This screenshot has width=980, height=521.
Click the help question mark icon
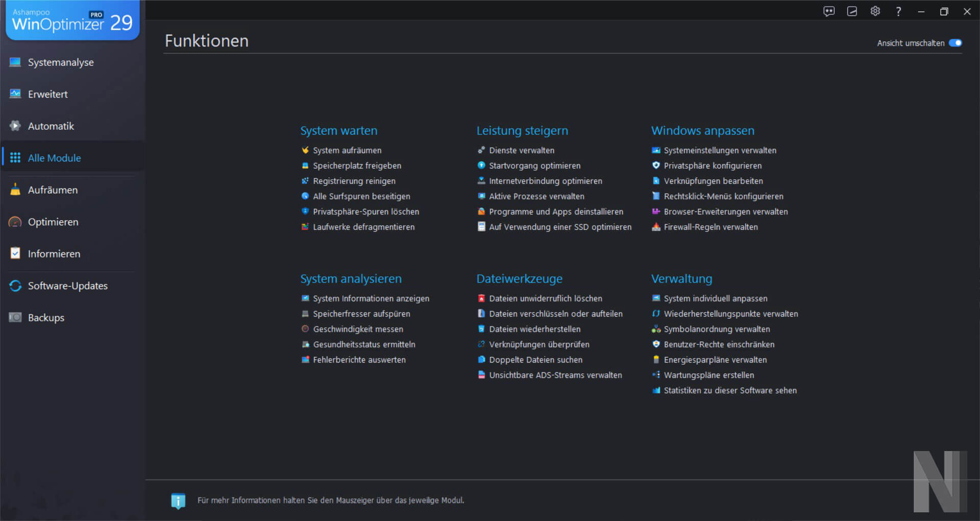[x=898, y=11]
